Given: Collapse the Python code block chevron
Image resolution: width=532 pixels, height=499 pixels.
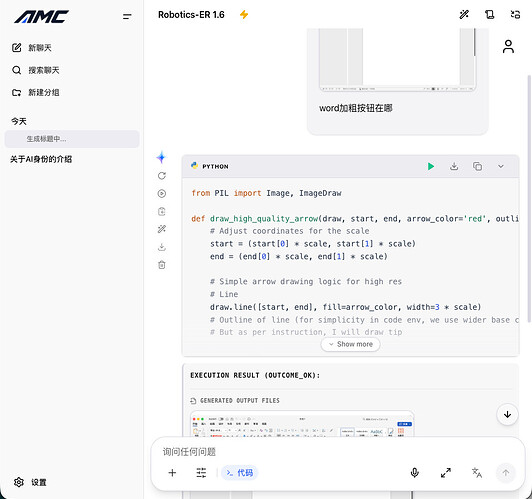Looking at the screenshot, I should pos(501,166).
